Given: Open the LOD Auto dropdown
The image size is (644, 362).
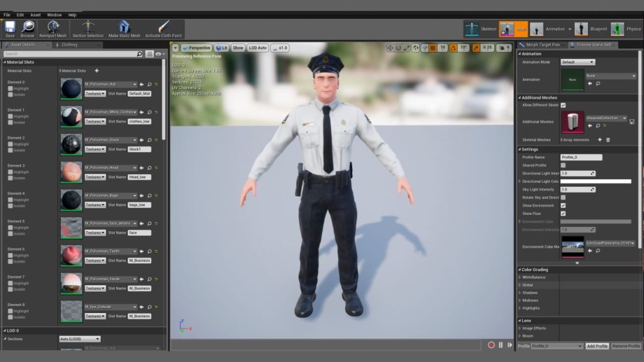Looking at the screenshot, I should coord(257,47).
